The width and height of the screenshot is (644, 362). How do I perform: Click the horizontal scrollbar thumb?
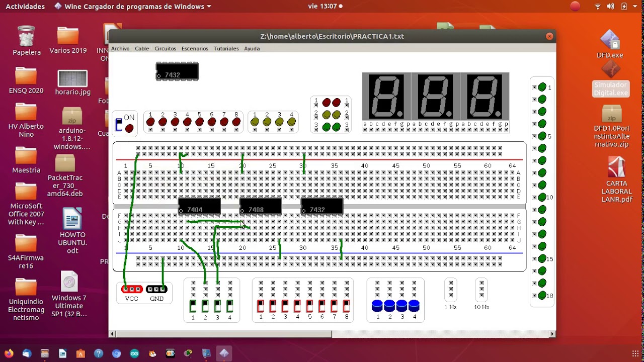pyautogui.click(x=223, y=334)
